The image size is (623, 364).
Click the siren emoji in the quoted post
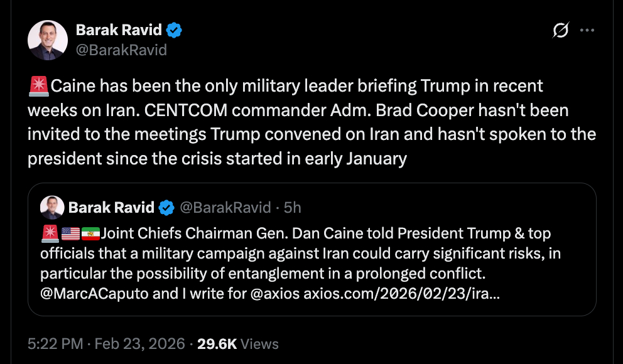[x=50, y=234]
